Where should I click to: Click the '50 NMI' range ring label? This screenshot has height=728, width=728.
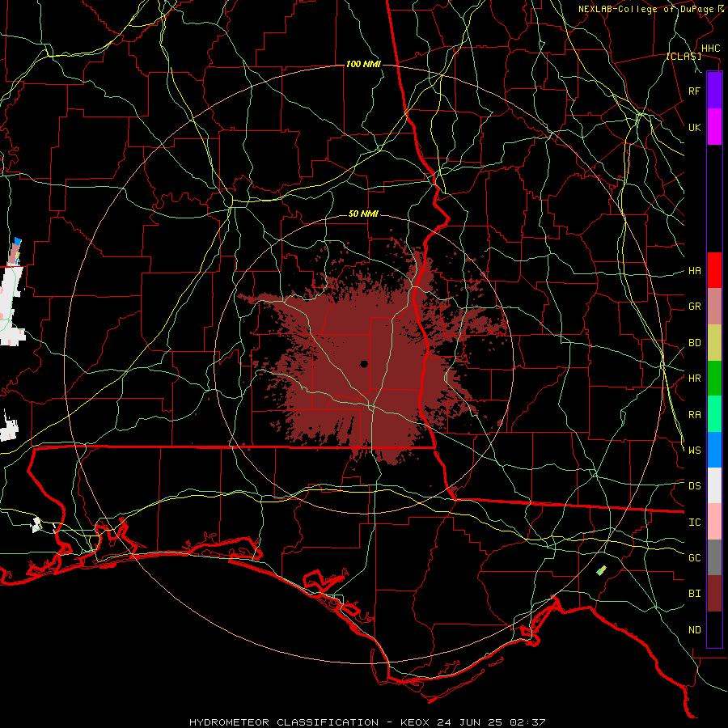[x=363, y=214]
